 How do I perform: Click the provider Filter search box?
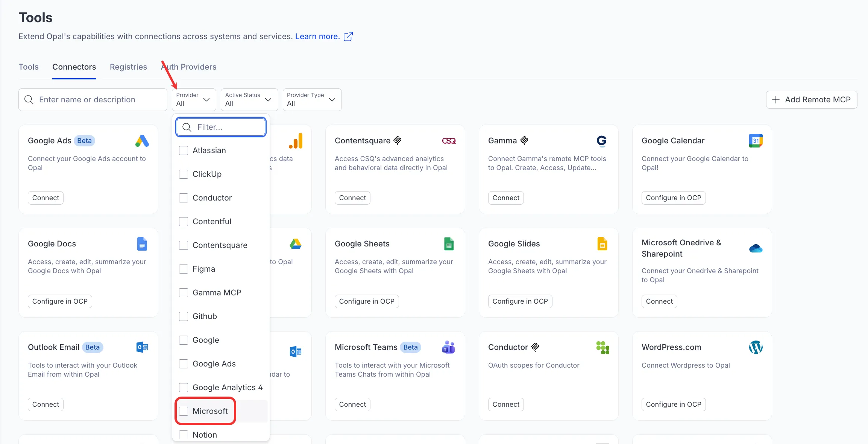221,127
